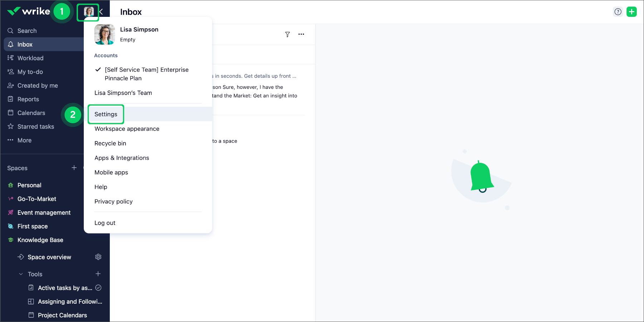Viewport: 644px width, 322px height.
Task: Open the Help question mark icon
Action: [618, 12]
